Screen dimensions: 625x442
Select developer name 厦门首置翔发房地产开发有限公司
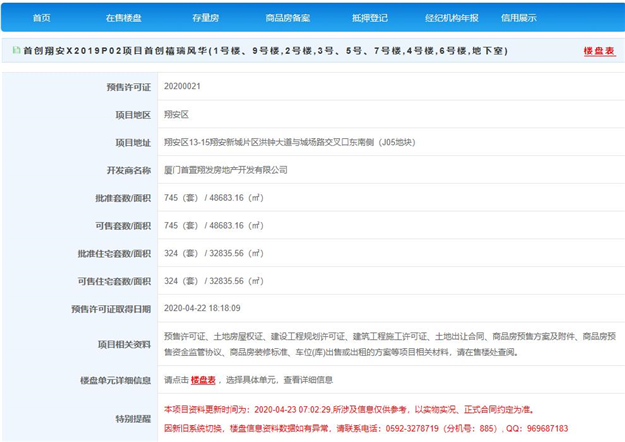pyautogui.click(x=226, y=170)
